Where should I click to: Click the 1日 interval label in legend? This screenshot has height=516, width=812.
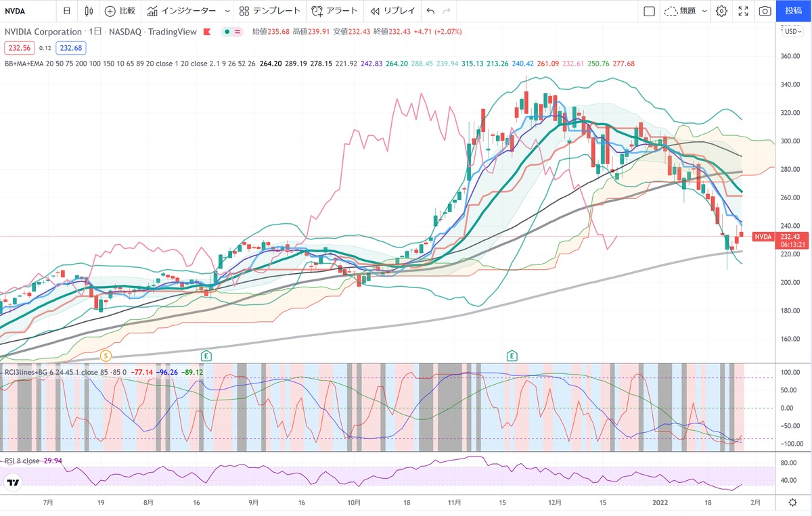(95, 32)
